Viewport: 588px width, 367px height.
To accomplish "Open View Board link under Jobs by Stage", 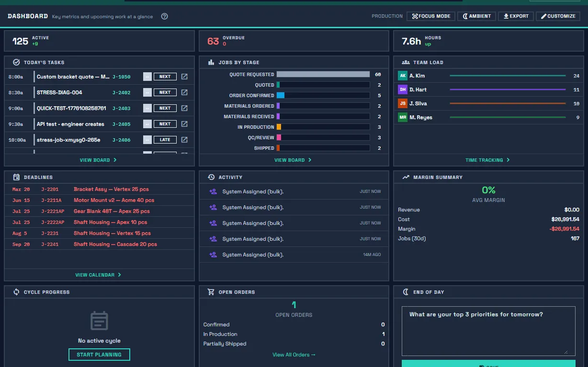I will 293,160.
